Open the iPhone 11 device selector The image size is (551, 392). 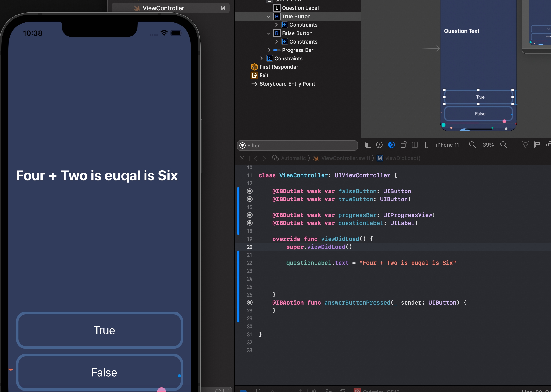[447, 145]
